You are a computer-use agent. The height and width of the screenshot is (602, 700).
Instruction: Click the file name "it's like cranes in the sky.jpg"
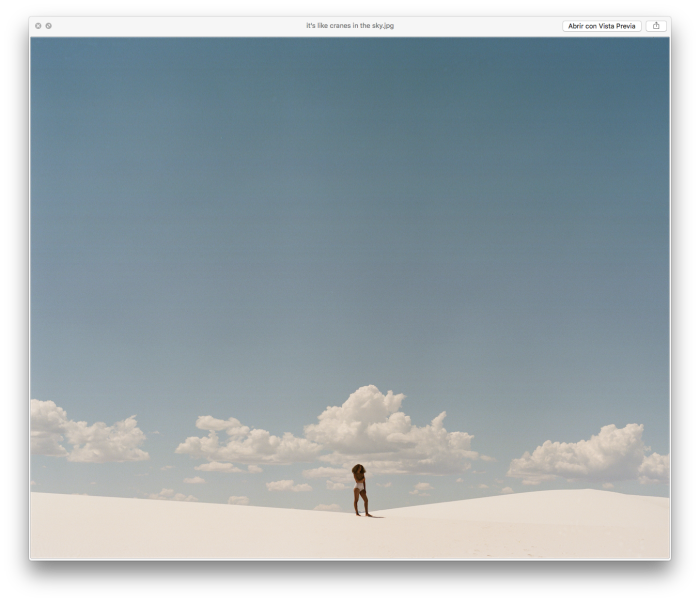pos(350,26)
